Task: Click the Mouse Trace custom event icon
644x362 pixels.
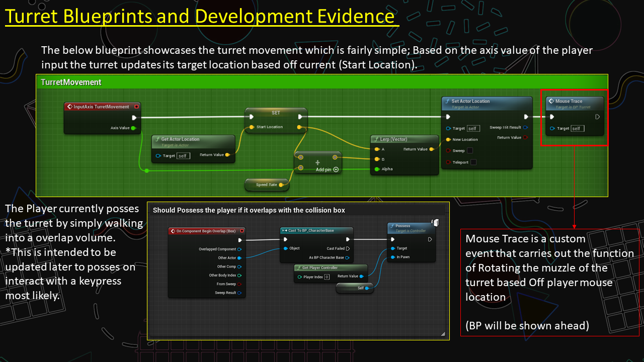Action: (551, 101)
